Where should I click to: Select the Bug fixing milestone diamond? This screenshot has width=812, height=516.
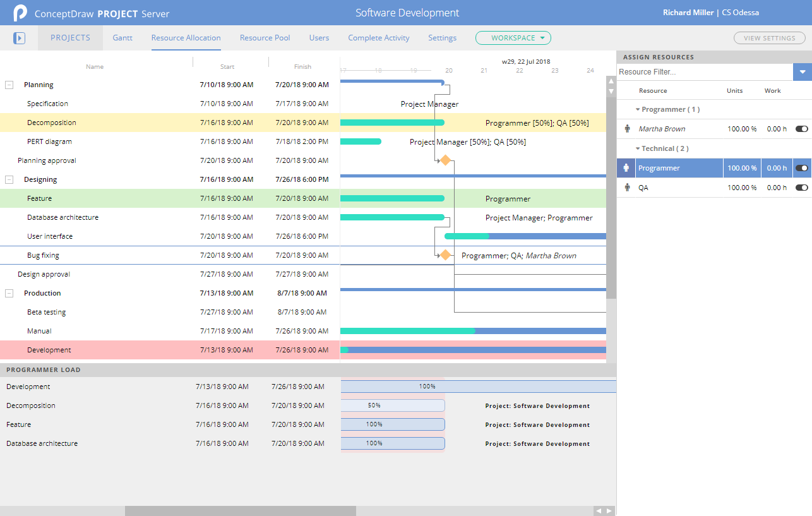(x=445, y=255)
